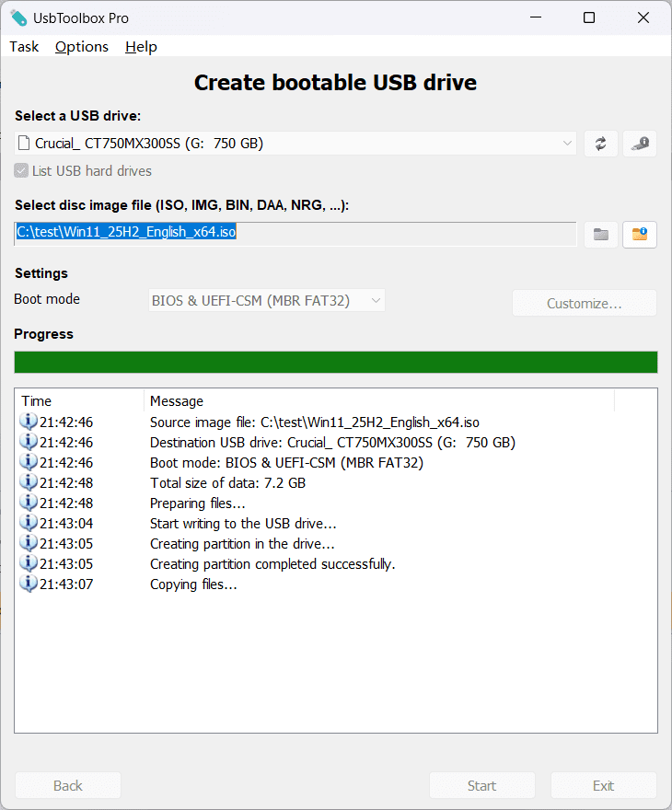Click info icon beside Source image file message
The height and width of the screenshot is (810, 672).
(29, 422)
